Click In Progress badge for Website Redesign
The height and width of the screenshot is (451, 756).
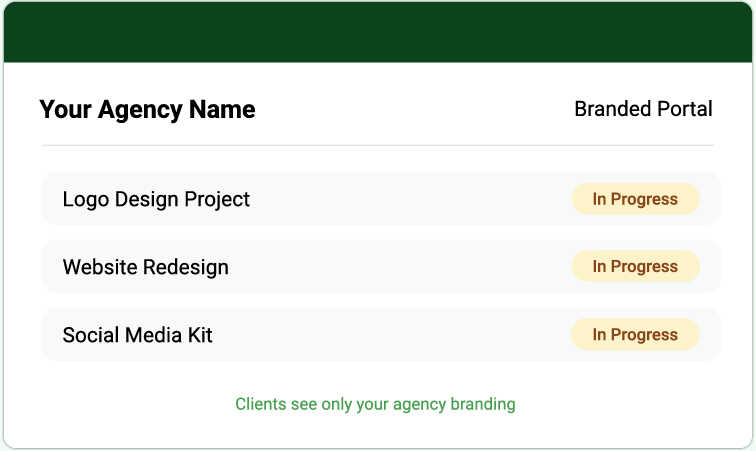pos(635,267)
